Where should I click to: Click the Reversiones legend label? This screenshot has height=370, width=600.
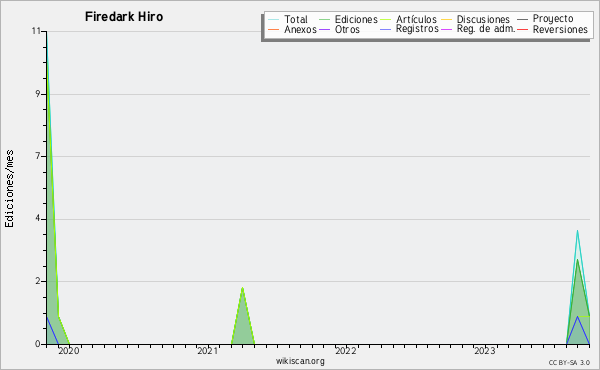560,29
